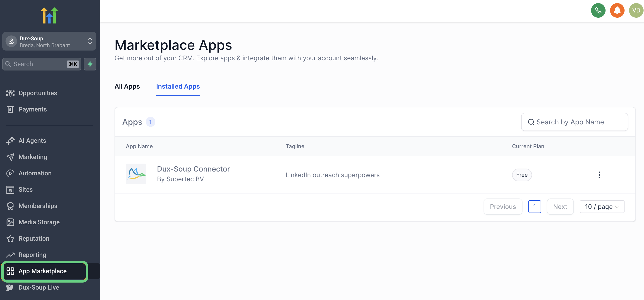Click the App Marketplace grid icon
The image size is (644, 300).
pyautogui.click(x=10, y=271)
